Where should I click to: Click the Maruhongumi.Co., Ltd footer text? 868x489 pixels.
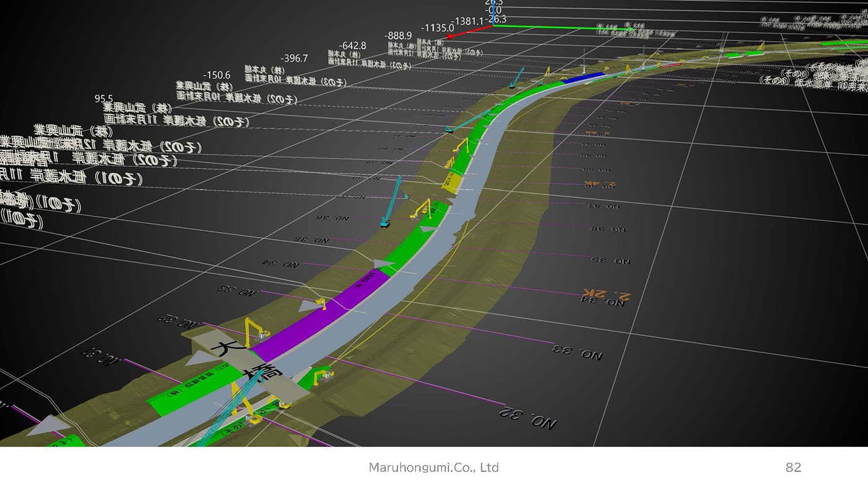434,467
